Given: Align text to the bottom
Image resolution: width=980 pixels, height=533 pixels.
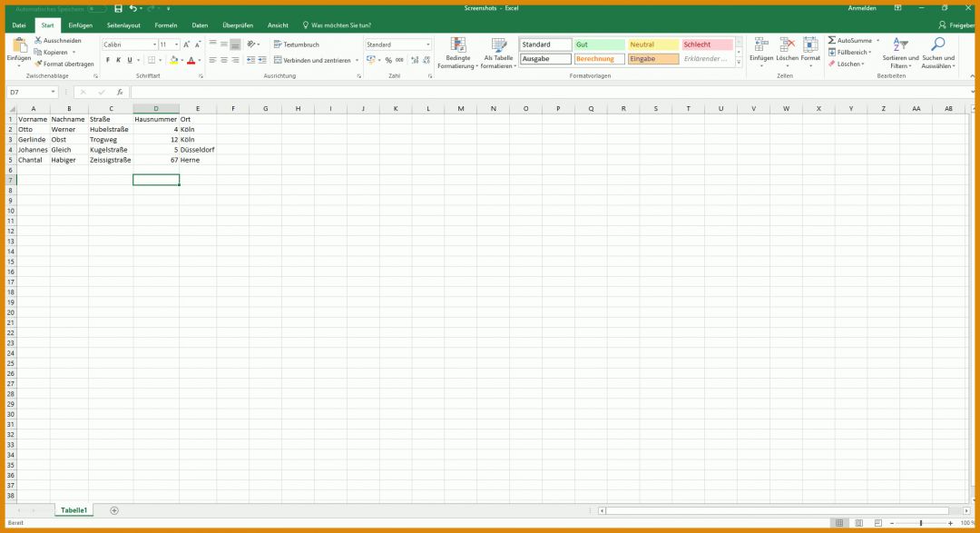Looking at the screenshot, I should tap(235, 44).
